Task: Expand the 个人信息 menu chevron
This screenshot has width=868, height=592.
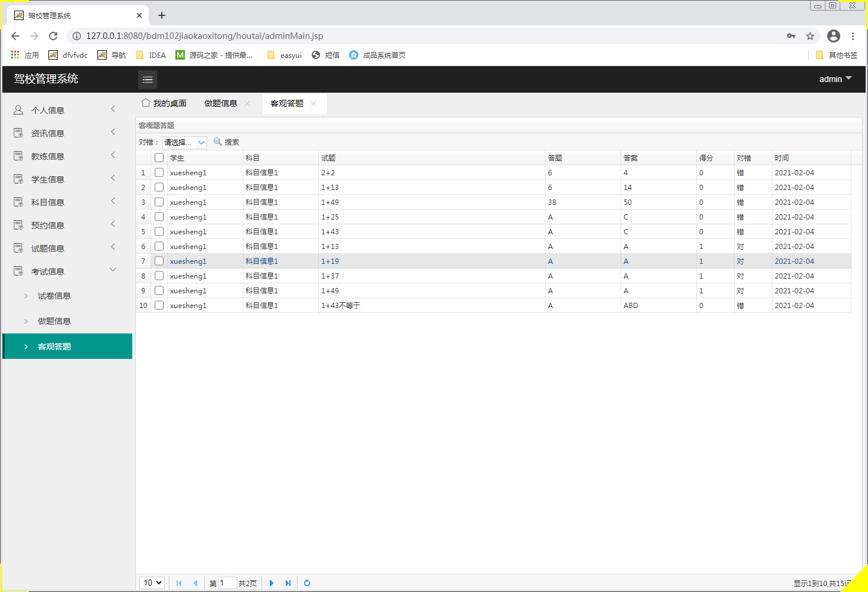Action: pos(113,109)
